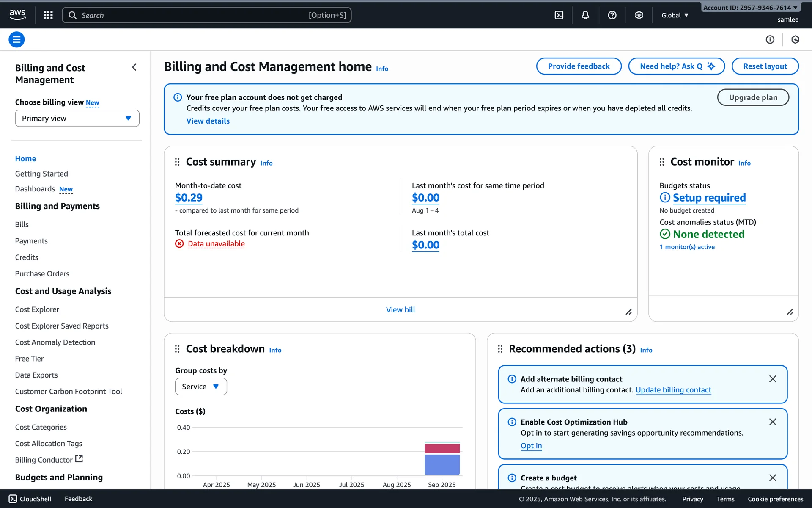Click the blue hamburger navigation button

(x=16, y=39)
